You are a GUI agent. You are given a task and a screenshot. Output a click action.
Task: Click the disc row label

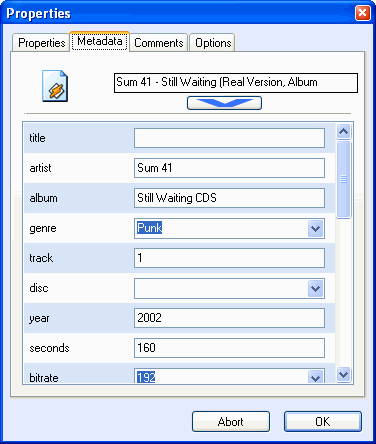pos(39,288)
